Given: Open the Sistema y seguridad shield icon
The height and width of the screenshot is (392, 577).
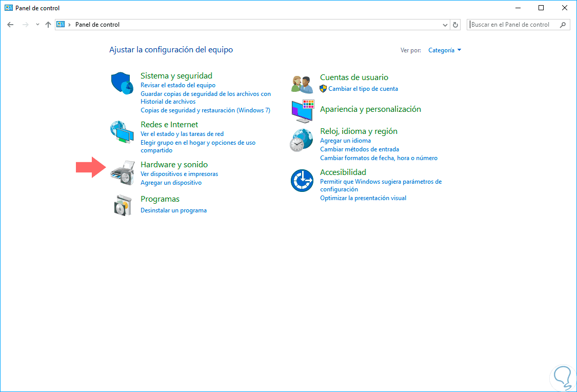Looking at the screenshot, I should coord(122,83).
